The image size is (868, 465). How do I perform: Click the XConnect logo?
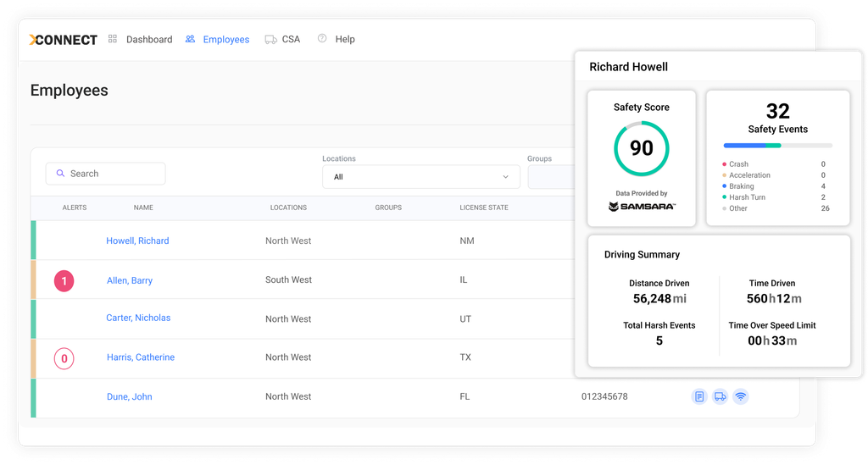63,40
